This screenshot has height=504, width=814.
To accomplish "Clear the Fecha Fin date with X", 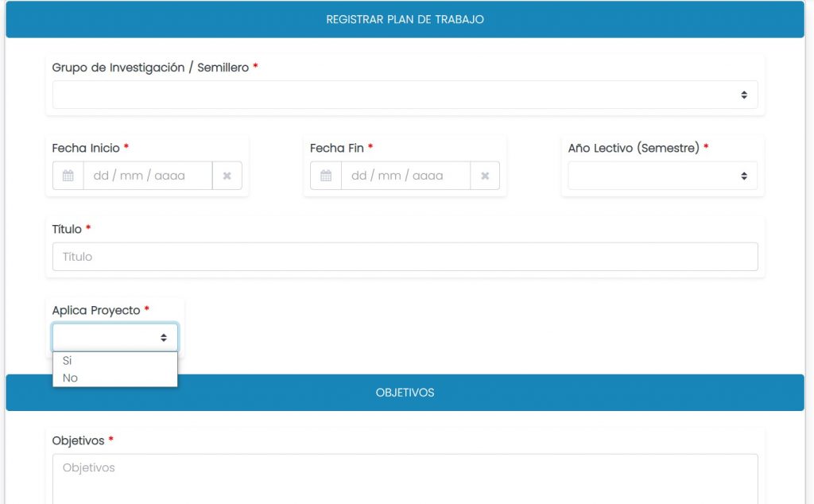I will click(x=485, y=176).
